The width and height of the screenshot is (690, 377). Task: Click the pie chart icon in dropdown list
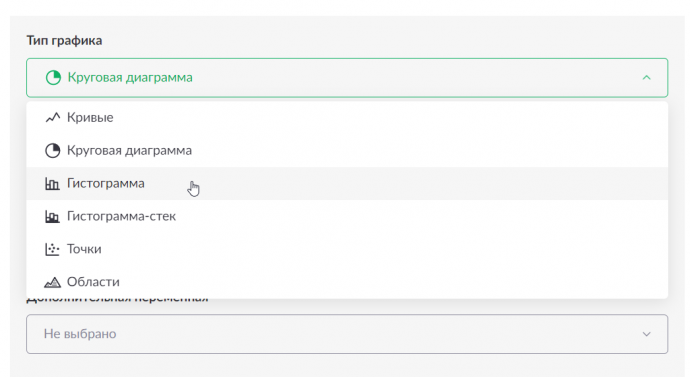52,150
